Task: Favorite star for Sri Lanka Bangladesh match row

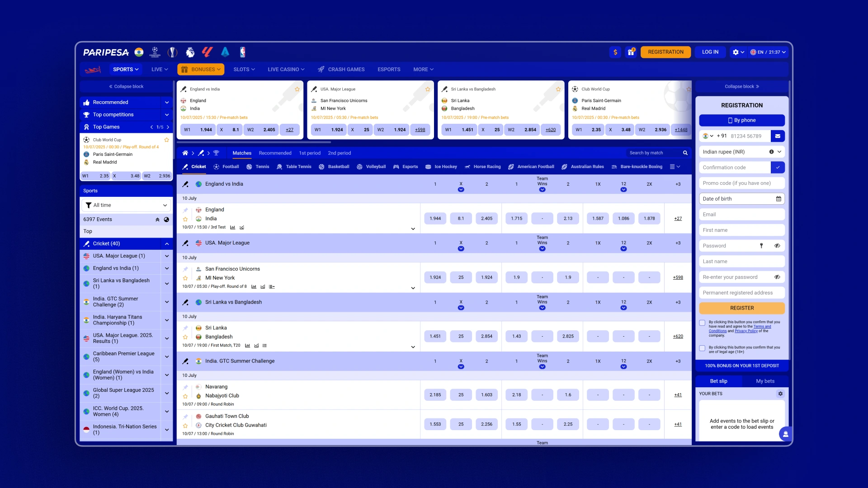Action: [185, 337]
